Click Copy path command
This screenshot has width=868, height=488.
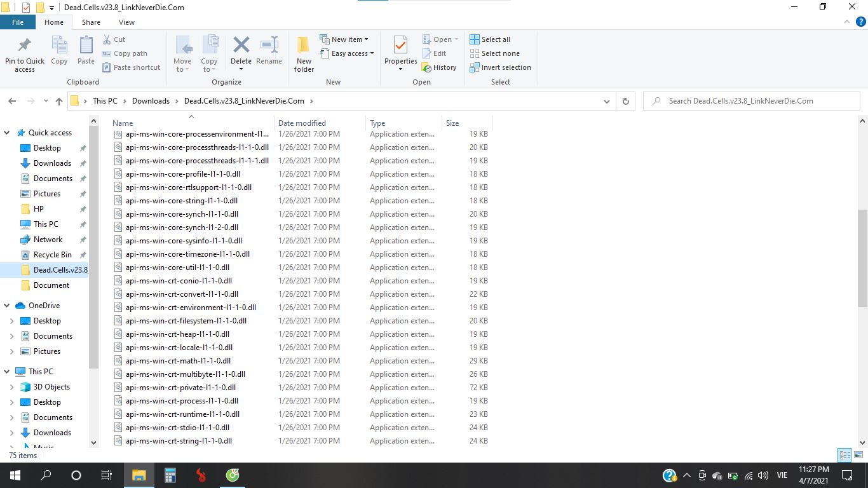[125, 53]
